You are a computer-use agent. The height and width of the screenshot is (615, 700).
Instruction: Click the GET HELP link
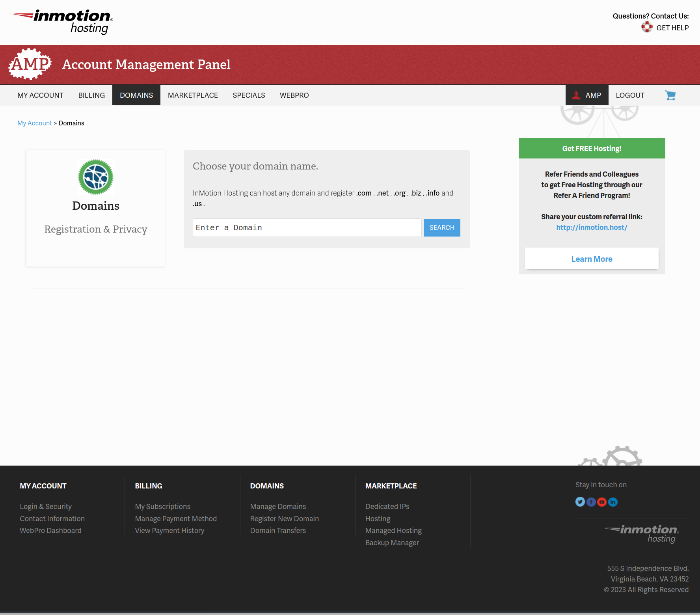pos(672,28)
